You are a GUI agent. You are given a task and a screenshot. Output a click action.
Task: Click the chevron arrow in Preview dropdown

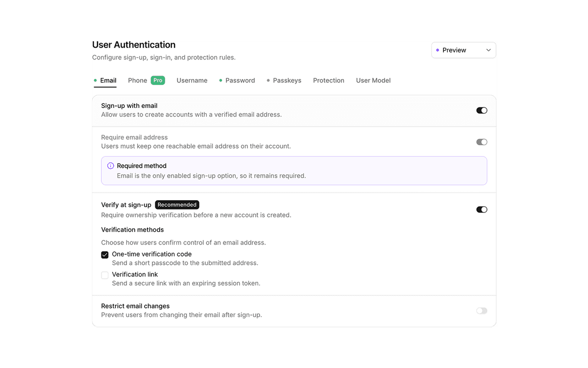[489, 50]
